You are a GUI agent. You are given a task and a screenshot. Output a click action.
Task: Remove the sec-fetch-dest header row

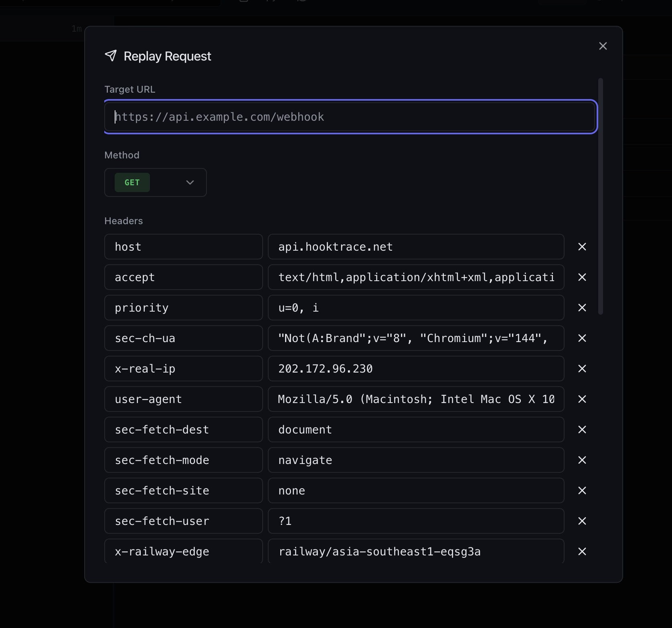click(x=582, y=429)
